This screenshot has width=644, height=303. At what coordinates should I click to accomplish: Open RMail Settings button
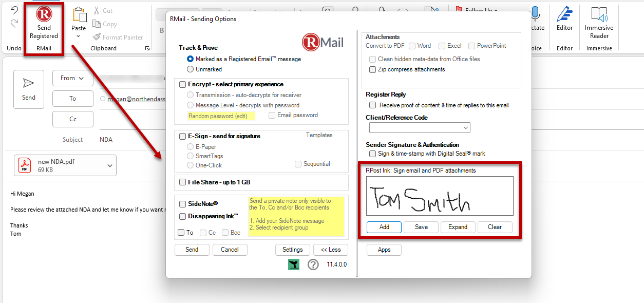(293, 250)
